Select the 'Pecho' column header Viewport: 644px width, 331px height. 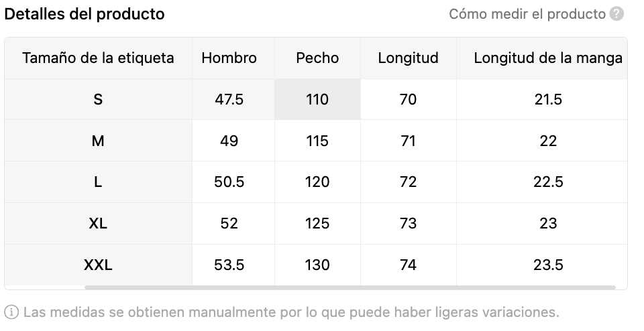317,58
